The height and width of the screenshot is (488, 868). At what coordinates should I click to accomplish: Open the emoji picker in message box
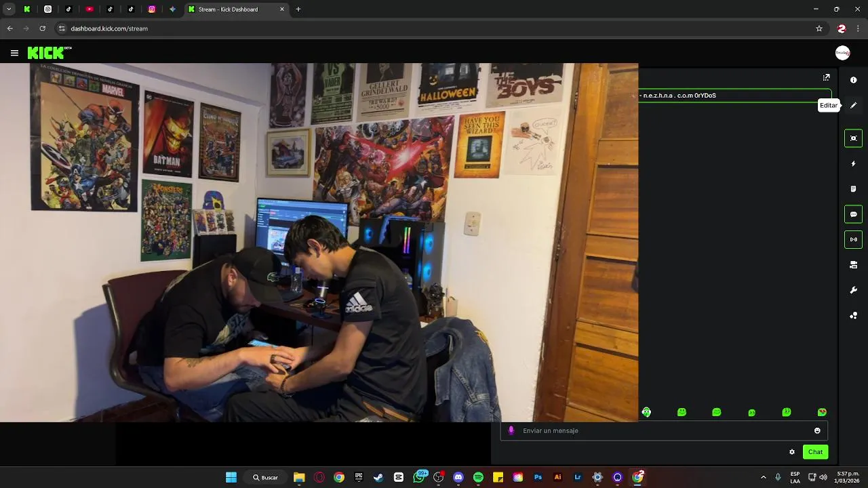pos(817,430)
